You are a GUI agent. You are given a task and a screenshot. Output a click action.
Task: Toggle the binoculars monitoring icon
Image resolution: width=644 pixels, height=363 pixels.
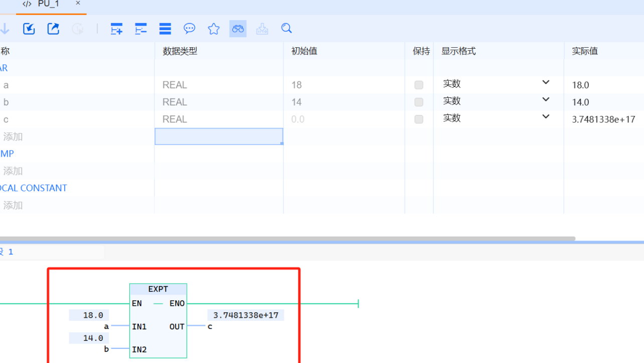click(x=238, y=29)
